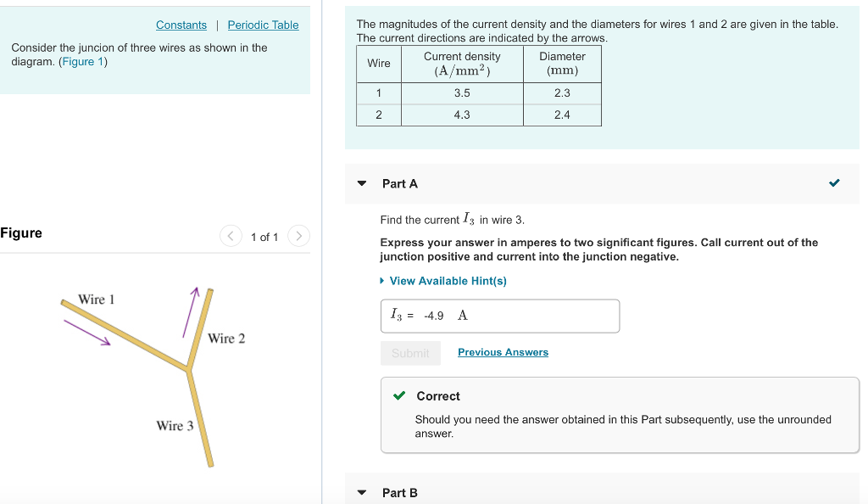Select Wire 1 label in the figure

point(95,300)
